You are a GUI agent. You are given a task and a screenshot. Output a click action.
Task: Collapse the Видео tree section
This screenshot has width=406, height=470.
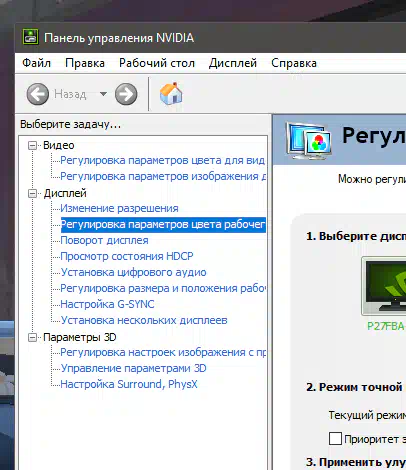[x=33, y=145]
